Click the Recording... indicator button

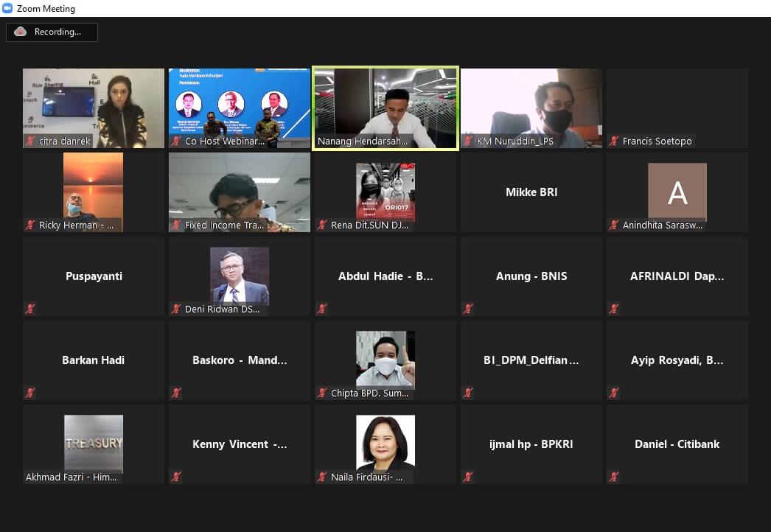(x=52, y=32)
